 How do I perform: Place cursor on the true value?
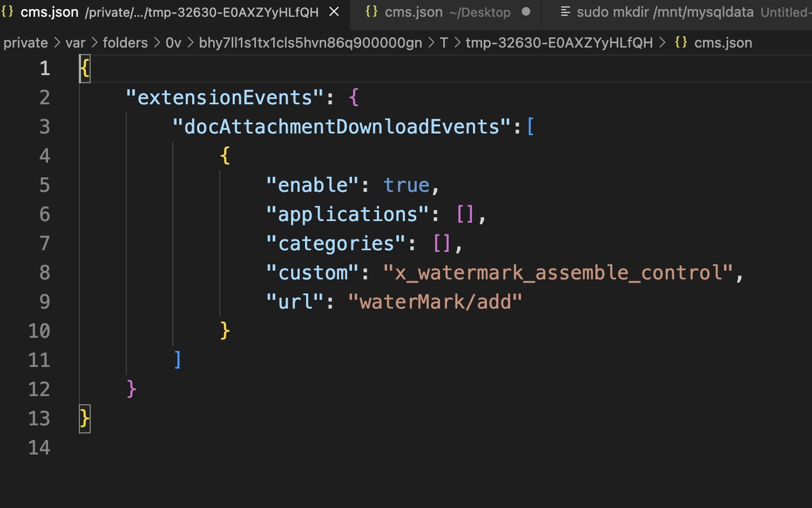(x=407, y=185)
